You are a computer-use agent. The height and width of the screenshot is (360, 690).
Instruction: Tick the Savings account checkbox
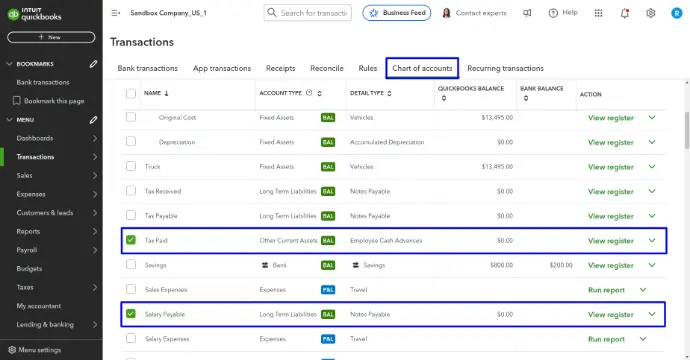[131, 264]
